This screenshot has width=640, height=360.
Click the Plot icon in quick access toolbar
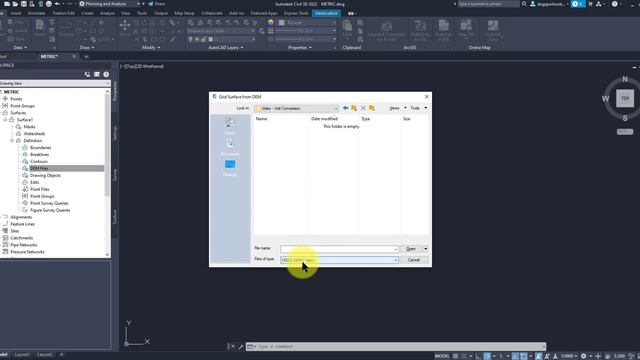(49, 4)
